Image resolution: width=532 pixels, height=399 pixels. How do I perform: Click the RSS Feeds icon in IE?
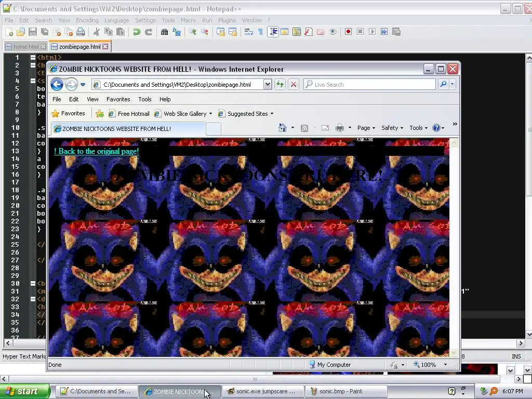(304, 128)
